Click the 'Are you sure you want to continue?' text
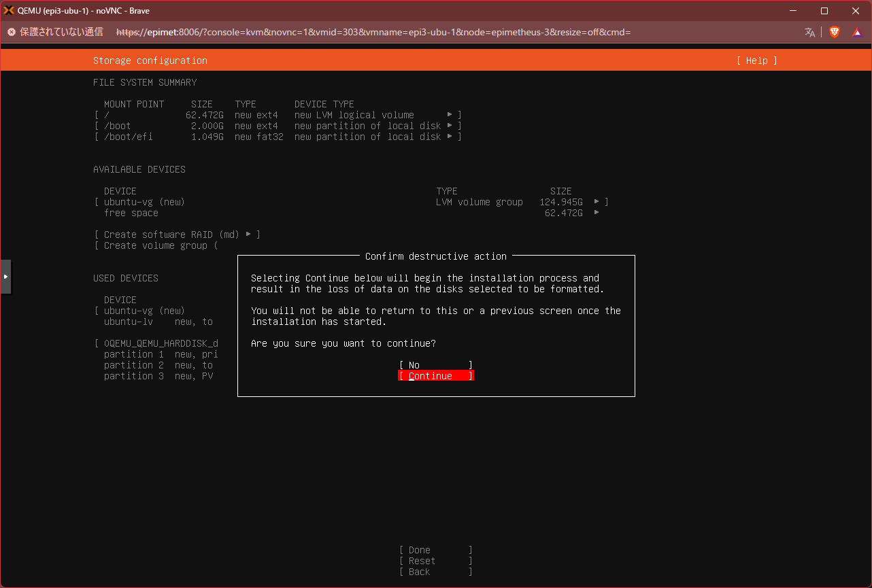This screenshot has width=872, height=588. 343,343
